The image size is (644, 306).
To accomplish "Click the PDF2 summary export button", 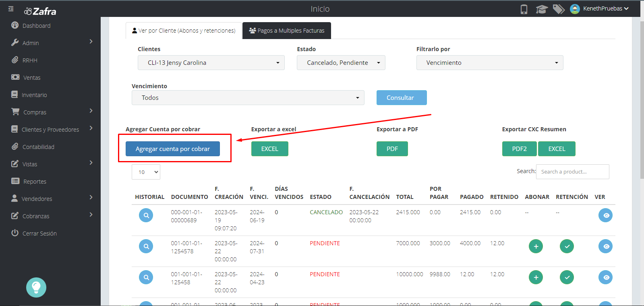I will pos(520,149).
